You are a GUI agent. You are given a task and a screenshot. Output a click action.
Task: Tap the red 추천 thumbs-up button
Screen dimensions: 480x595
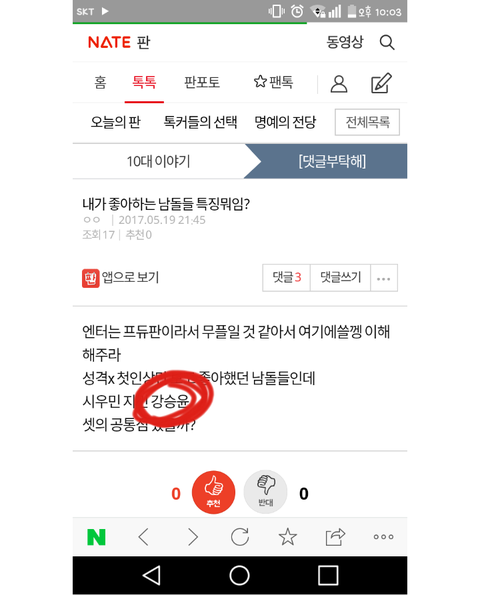(213, 492)
